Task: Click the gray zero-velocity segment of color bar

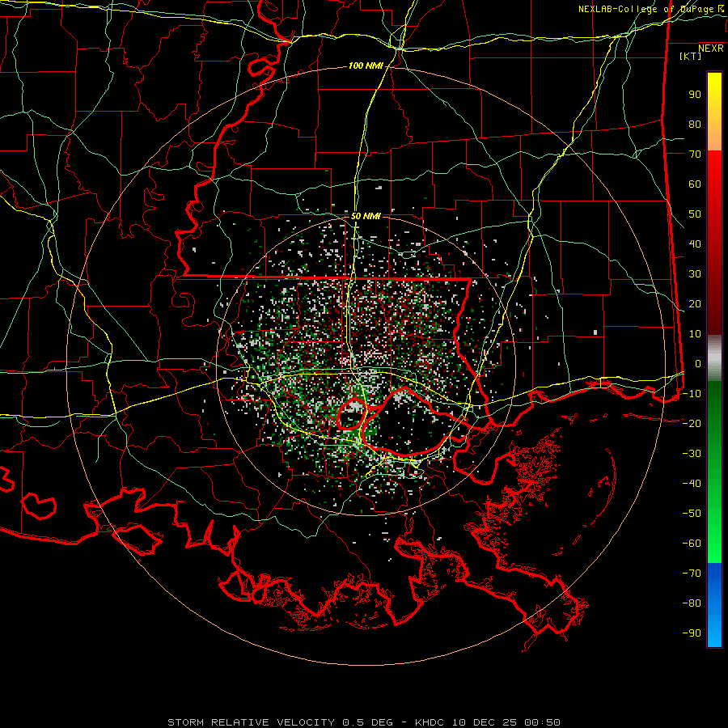Action: [x=714, y=358]
